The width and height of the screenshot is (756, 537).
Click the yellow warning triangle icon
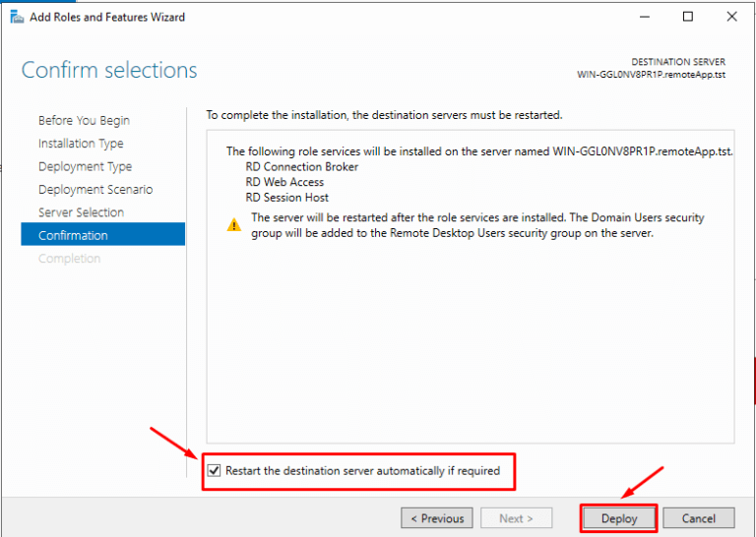233,225
